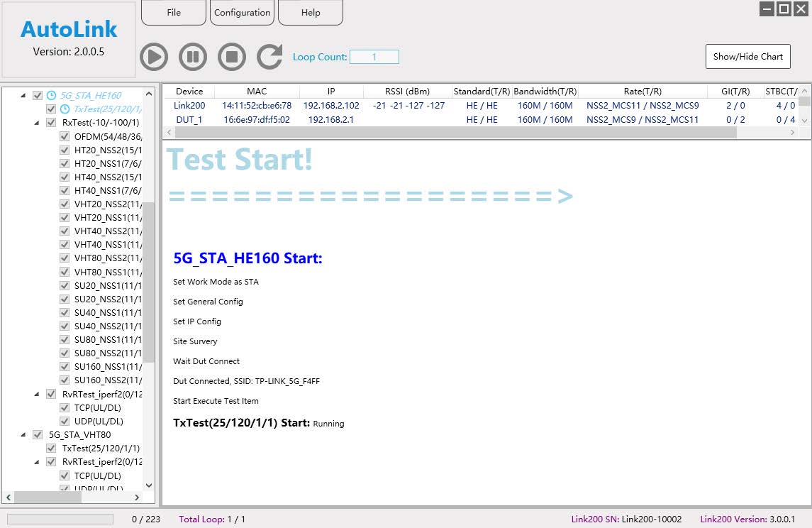Screen dimensions: 812x528
Task: Toggle the TCP(UL/DL) checkbox under HE160
Action: [x=65, y=407]
